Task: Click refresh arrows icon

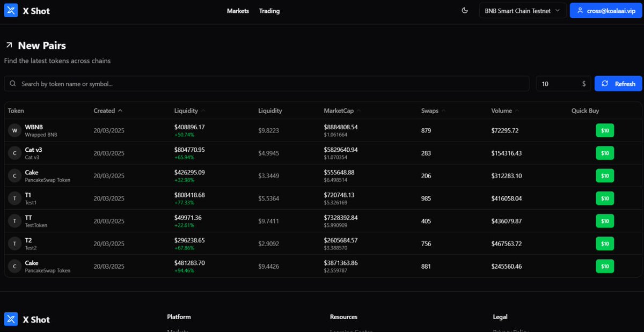Action: point(605,84)
